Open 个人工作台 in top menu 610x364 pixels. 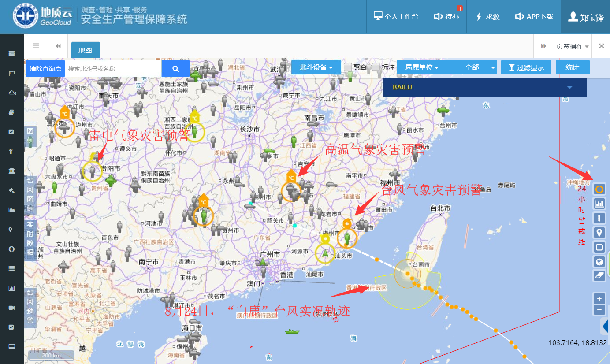(396, 17)
